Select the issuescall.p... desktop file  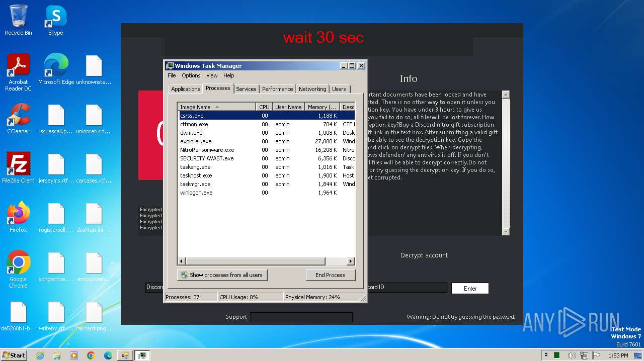point(56,119)
